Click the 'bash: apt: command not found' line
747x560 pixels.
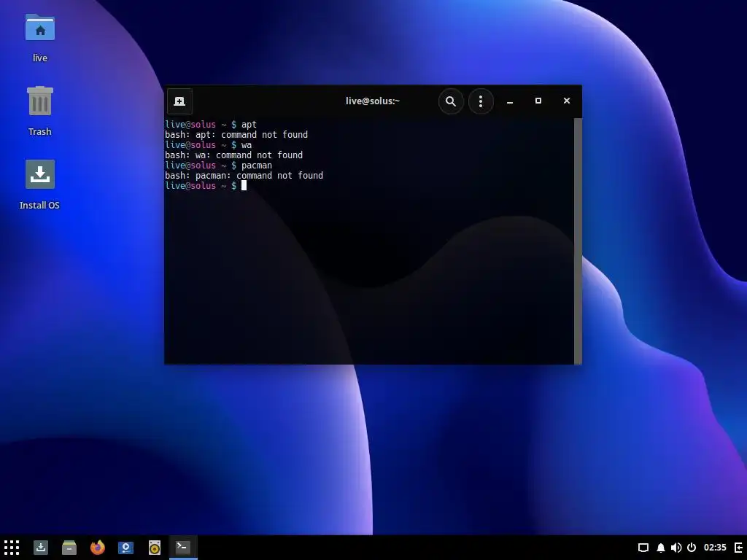(236, 135)
